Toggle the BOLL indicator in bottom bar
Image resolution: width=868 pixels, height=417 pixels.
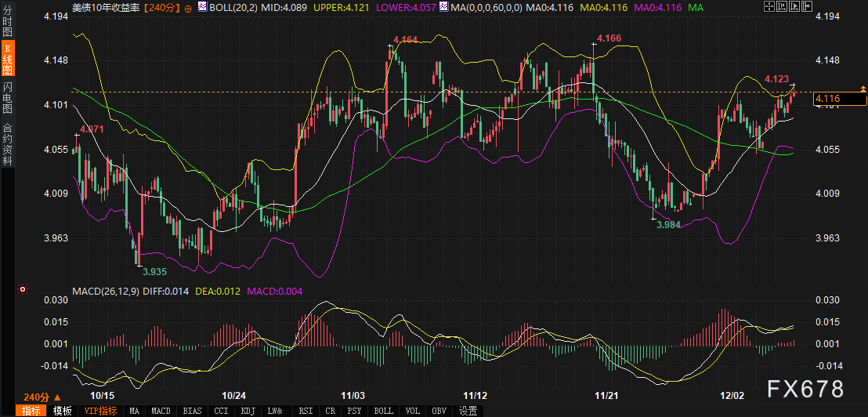[383, 411]
